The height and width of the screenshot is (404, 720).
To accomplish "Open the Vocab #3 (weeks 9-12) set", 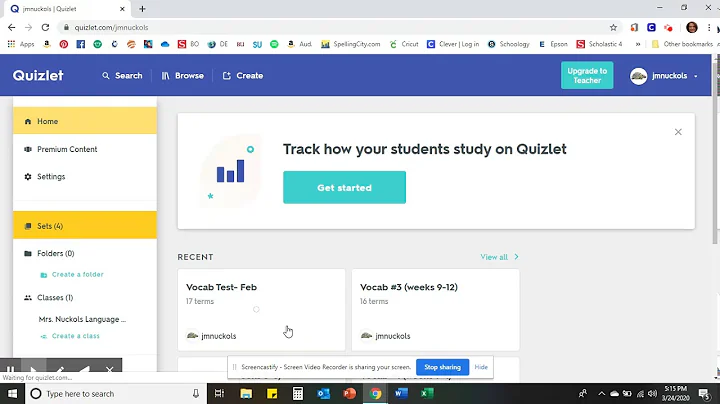I will tap(435, 310).
